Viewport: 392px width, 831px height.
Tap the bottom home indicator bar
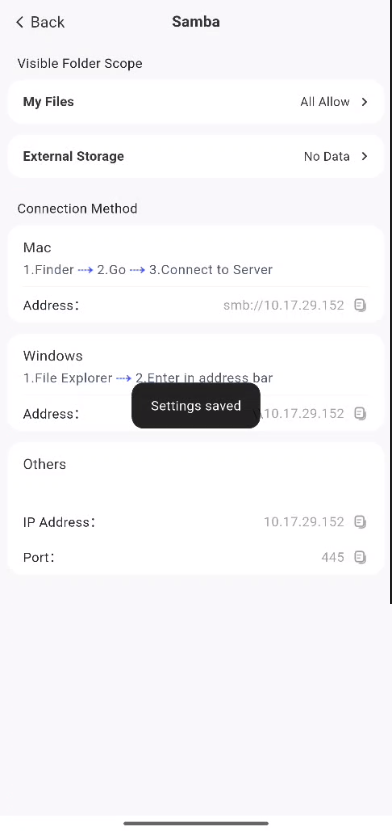click(196, 823)
